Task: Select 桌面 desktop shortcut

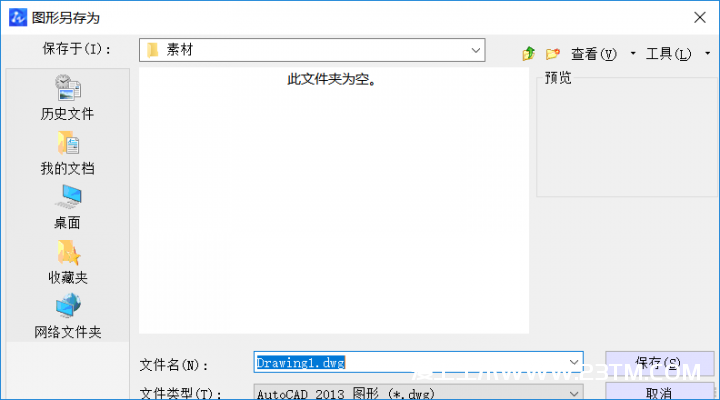Action: pos(67,207)
